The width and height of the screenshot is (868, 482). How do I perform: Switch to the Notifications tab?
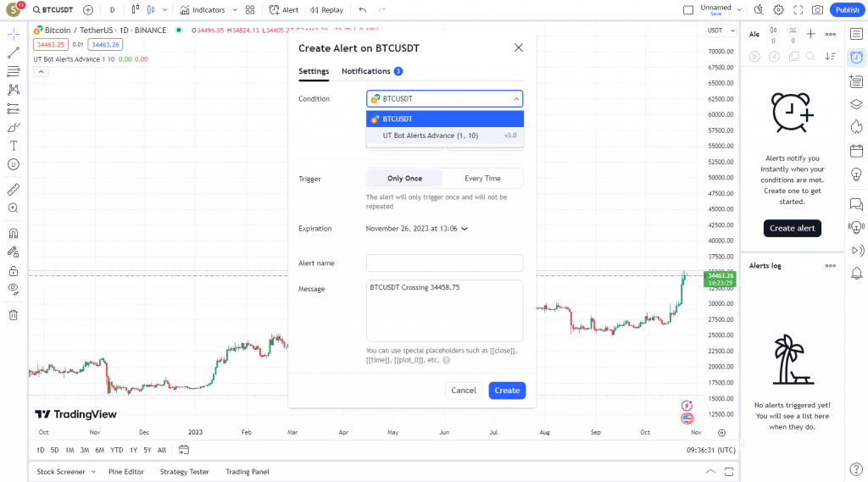tap(372, 71)
